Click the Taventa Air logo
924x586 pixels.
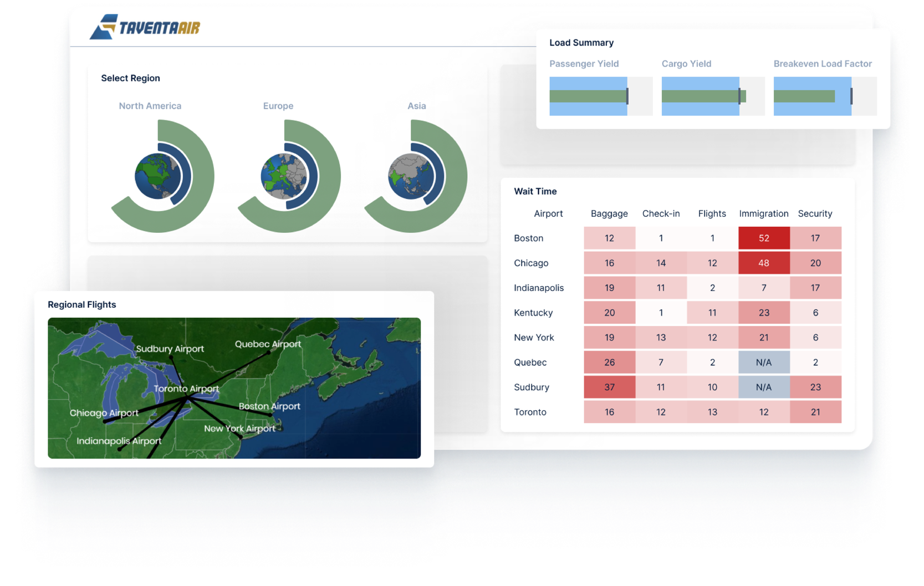tap(145, 27)
